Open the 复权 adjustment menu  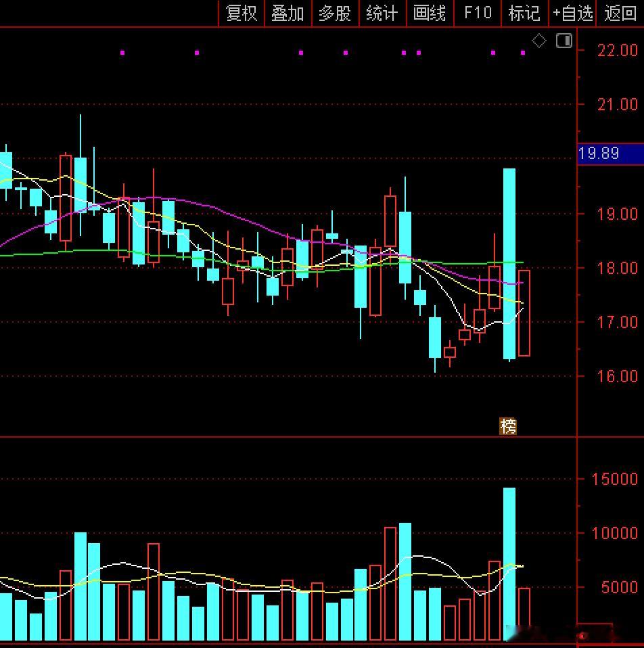click(241, 14)
